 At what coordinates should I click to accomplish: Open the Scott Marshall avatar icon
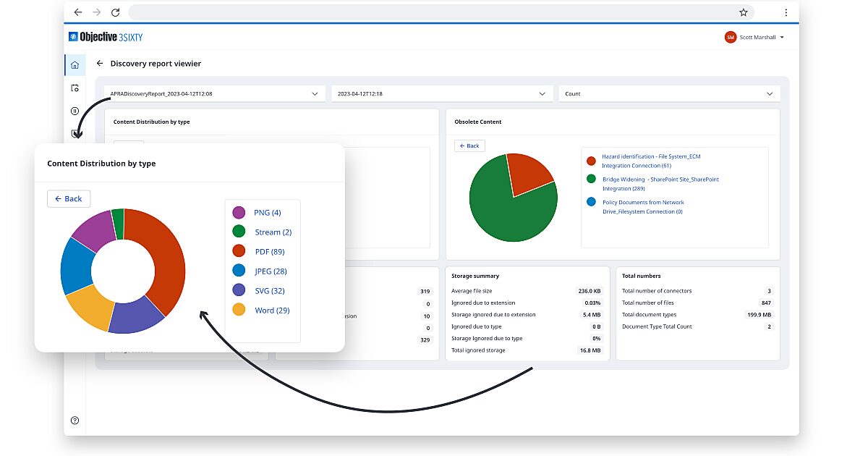point(730,37)
